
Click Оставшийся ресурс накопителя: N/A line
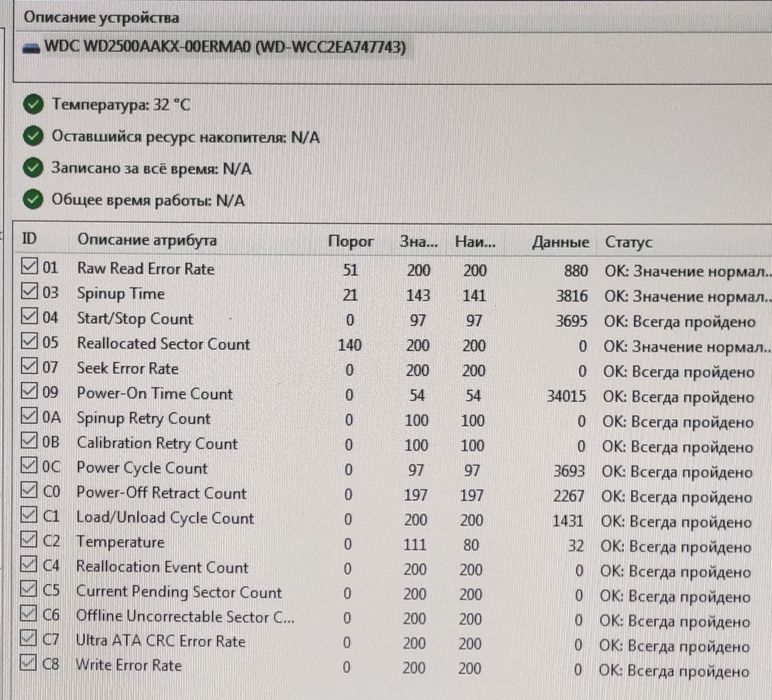point(186,137)
